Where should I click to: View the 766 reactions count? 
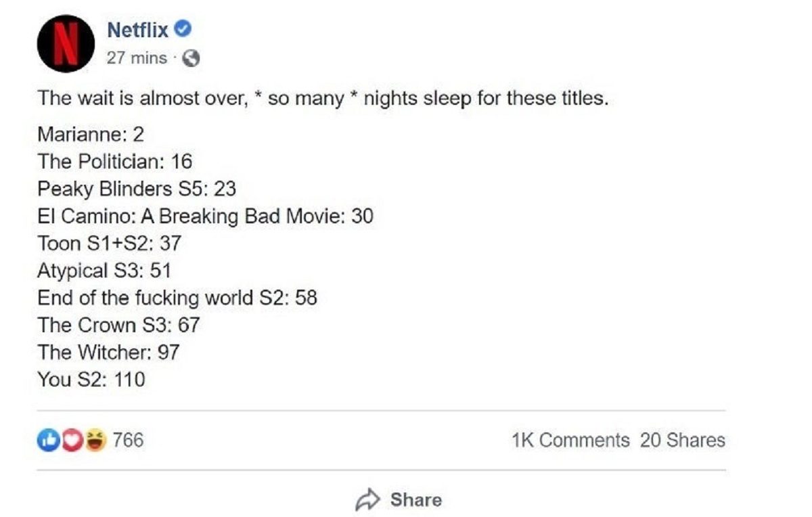coord(128,441)
